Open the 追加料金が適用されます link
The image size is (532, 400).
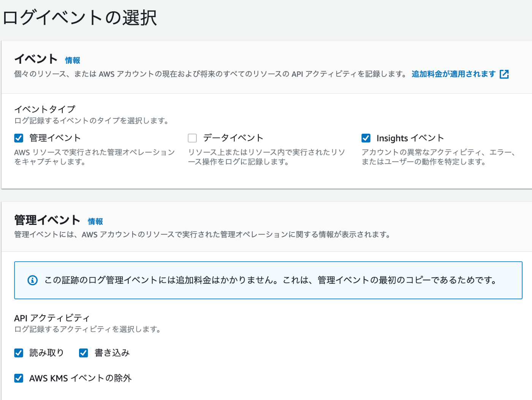(x=454, y=74)
